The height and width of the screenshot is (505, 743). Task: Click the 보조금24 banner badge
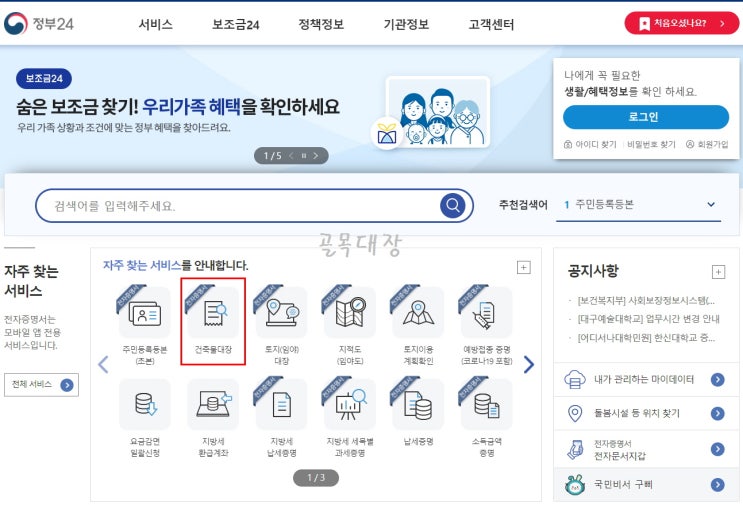[44, 79]
